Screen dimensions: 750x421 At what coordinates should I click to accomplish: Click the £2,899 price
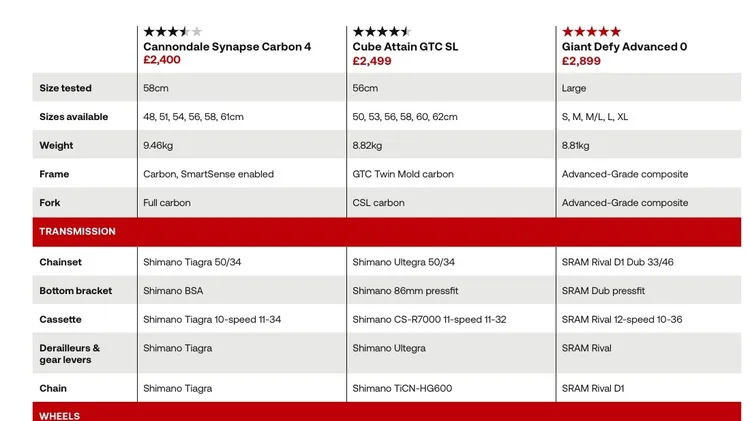[581, 61]
